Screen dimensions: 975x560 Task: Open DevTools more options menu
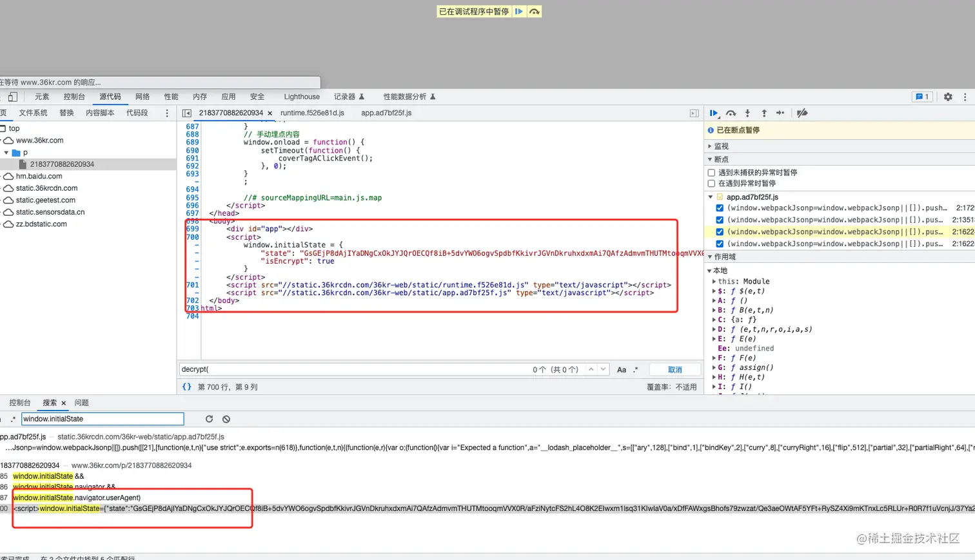click(x=965, y=97)
